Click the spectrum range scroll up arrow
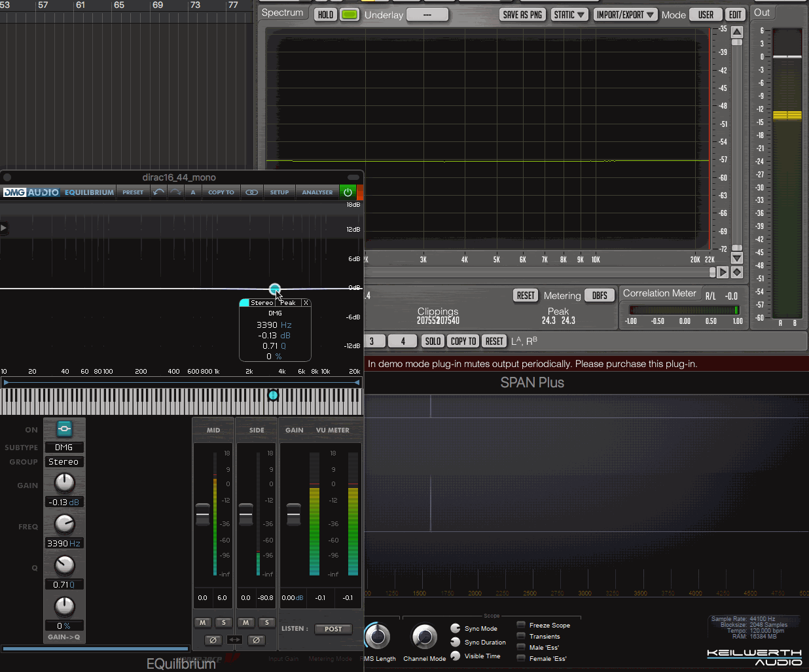This screenshot has height=672, width=809. coord(737,32)
